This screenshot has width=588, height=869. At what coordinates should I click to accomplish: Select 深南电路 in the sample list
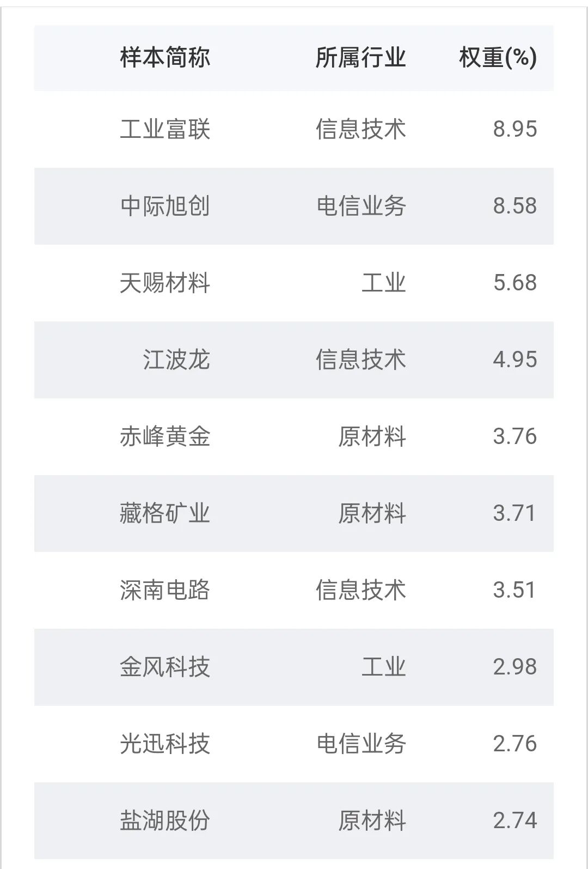pos(165,590)
